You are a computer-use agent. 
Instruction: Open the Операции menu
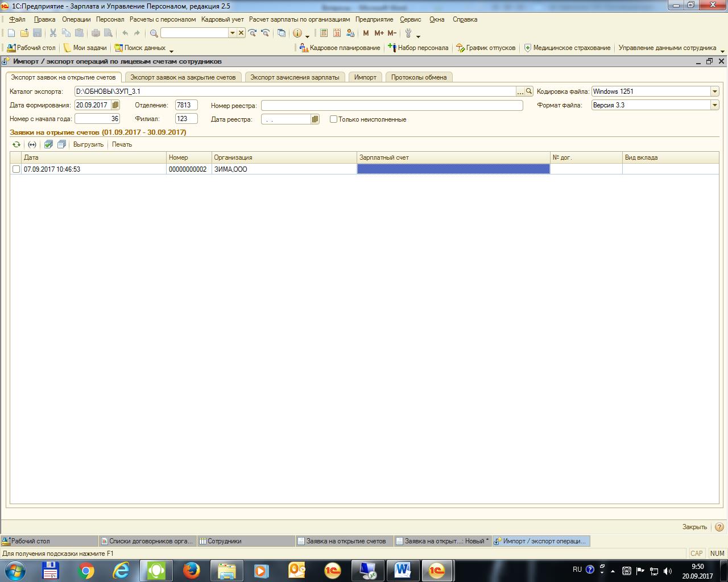pos(76,19)
